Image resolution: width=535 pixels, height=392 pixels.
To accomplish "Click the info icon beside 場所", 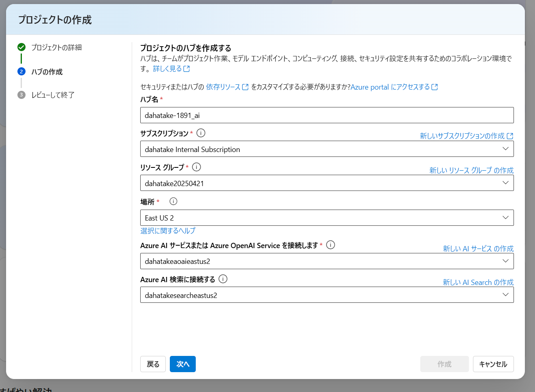I will pyautogui.click(x=173, y=201).
